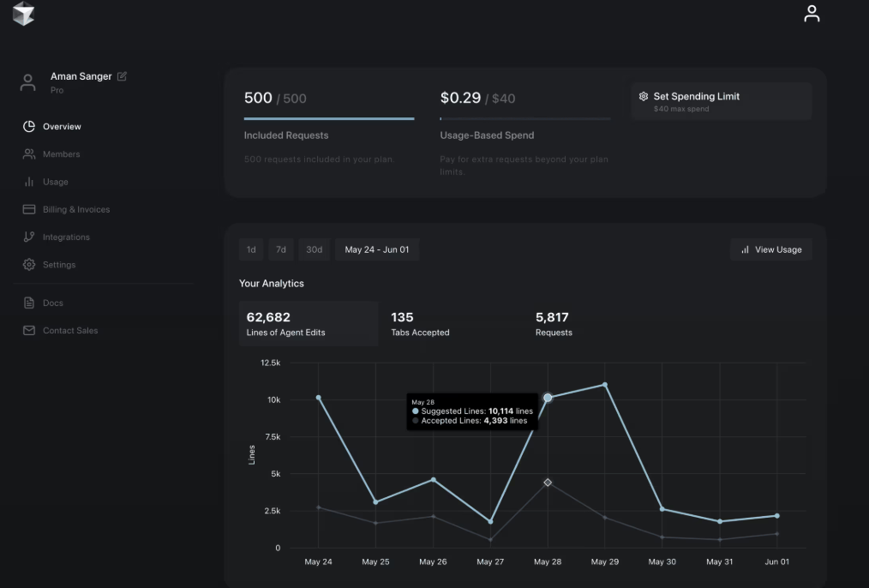Click the Cursor logo icon

(x=23, y=15)
